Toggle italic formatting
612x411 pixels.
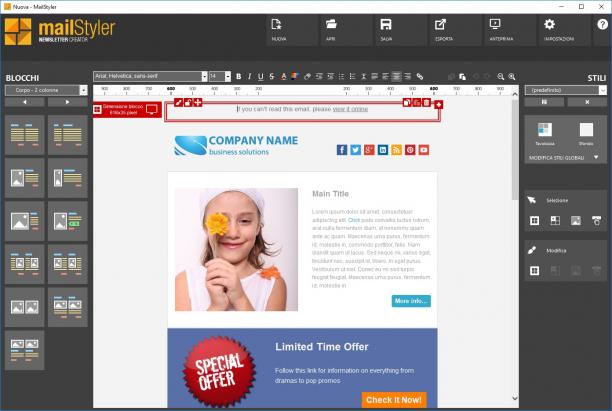pos(249,77)
